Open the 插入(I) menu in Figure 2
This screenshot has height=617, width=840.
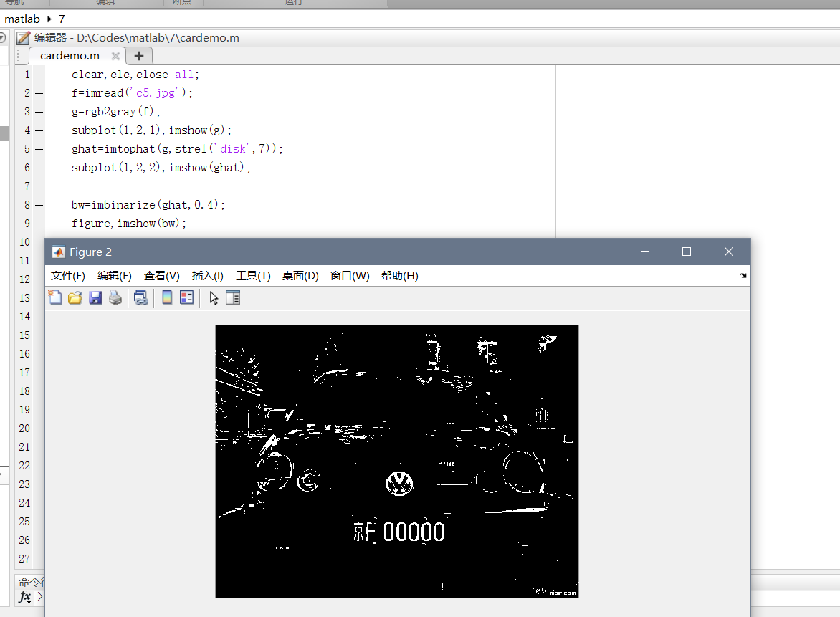point(208,276)
